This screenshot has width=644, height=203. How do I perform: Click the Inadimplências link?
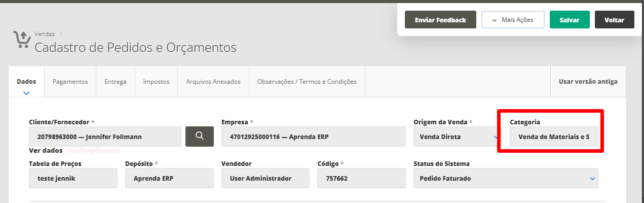[x=93, y=151]
